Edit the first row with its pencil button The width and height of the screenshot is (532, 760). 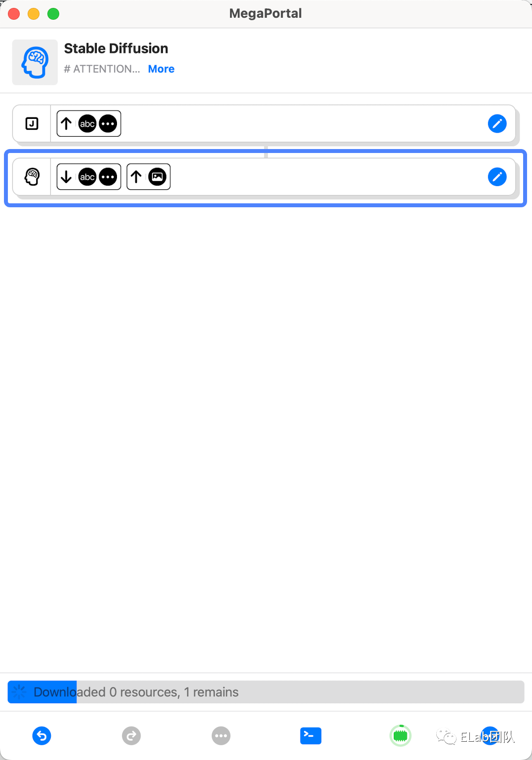497,123
